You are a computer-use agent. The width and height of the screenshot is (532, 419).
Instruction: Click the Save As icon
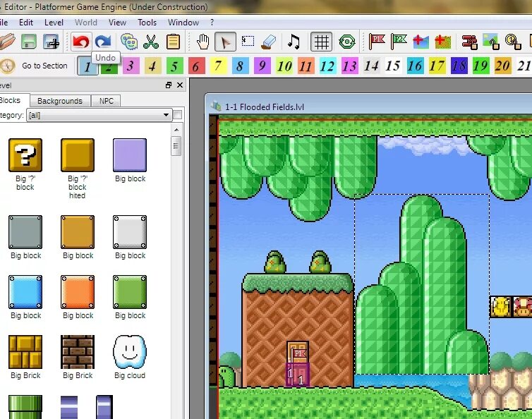coord(52,42)
